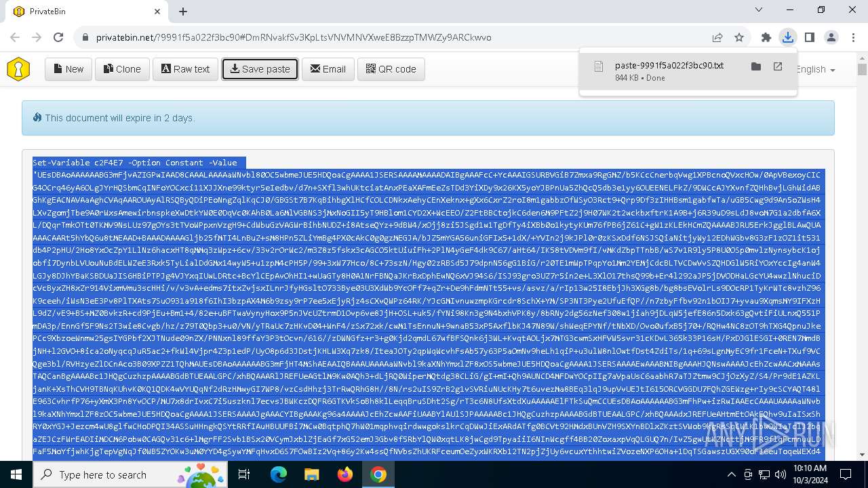The height and width of the screenshot is (488, 868).
Task: Click the PrivateBin key logo
Action: 18,69
